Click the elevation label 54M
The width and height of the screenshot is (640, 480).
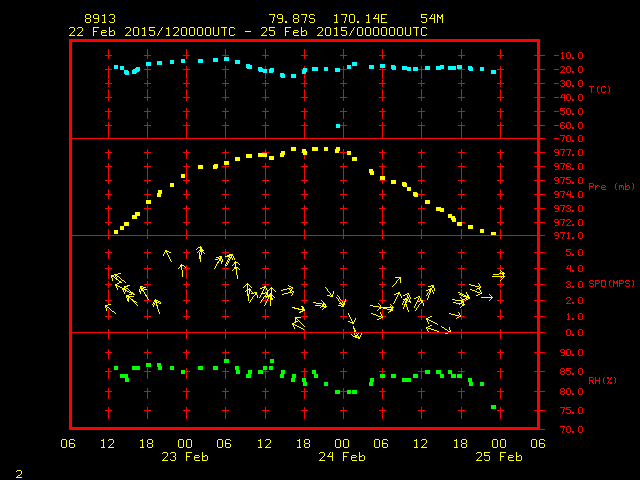(432, 19)
